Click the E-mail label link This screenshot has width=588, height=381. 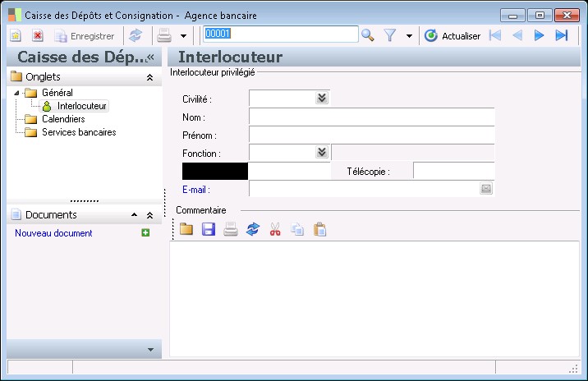tap(196, 190)
